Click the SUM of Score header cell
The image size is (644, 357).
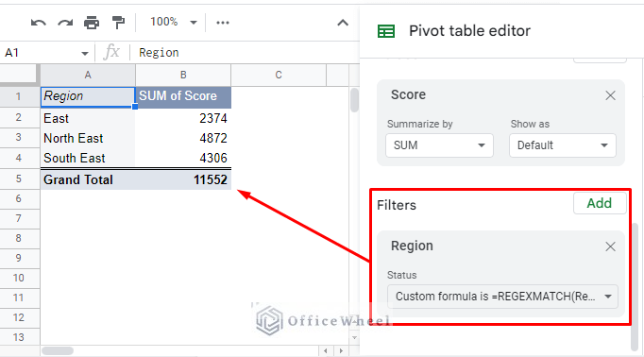183,96
